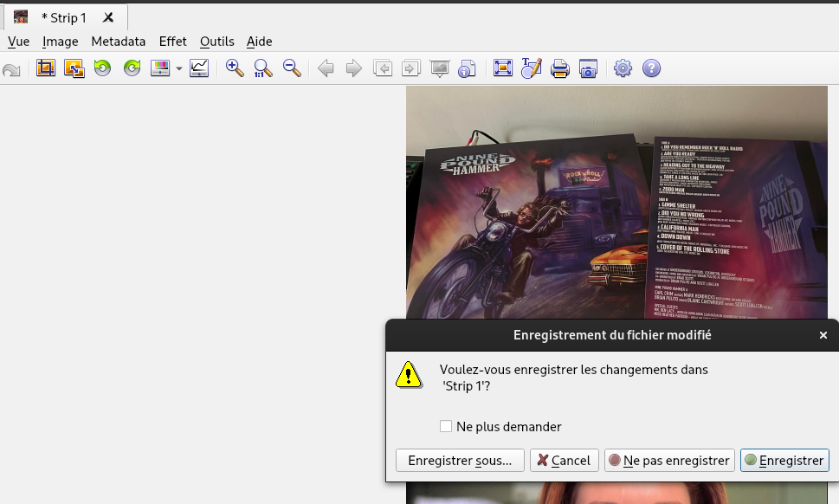Screen dimensions: 839x504
Task: Open the Resize image tool
Action: (74, 68)
